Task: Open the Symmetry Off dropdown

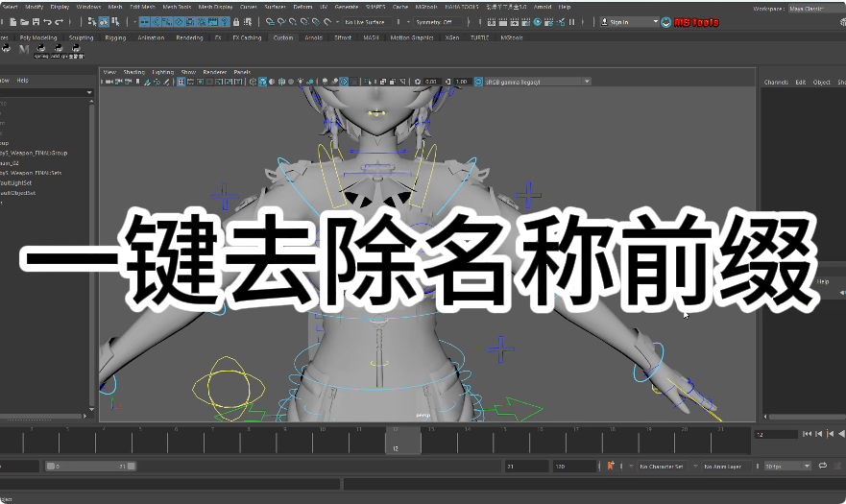Action: coord(438,22)
